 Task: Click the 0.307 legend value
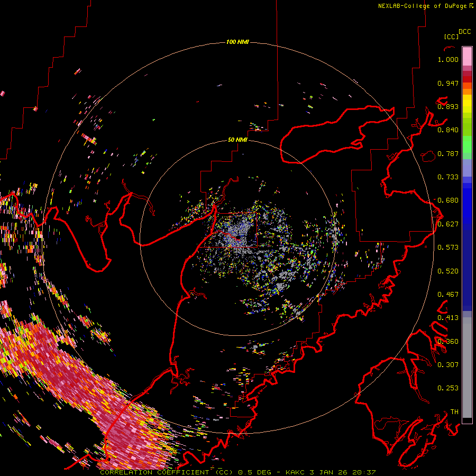pyautogui.click(x=448, y=365)
